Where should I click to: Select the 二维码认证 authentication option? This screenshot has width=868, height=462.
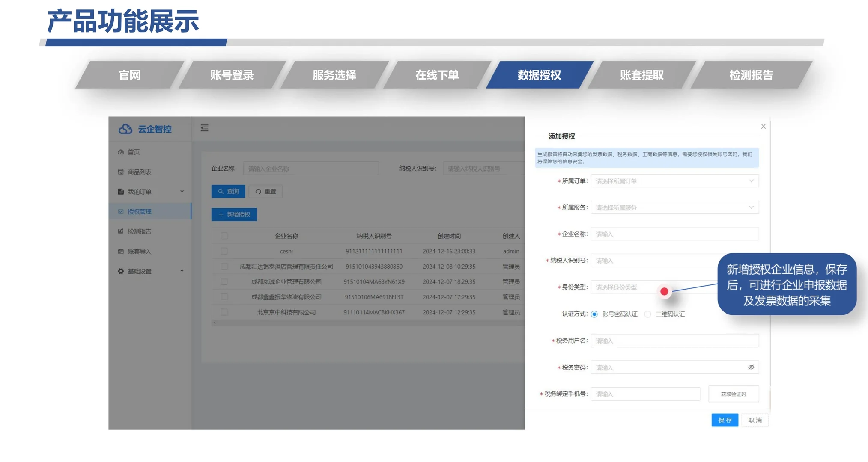[647, 314]
